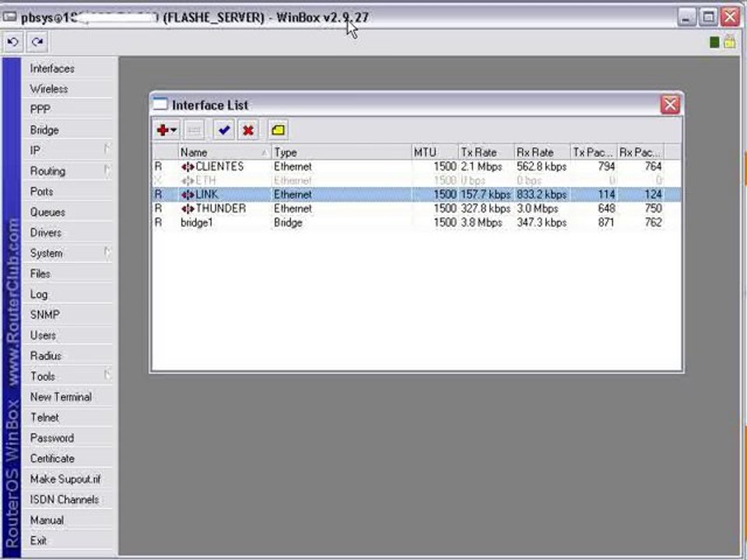This screenshot has width=747, height=560.
Task: Open New Terminal
Action: pyautogui.click(x=68, y=396)
